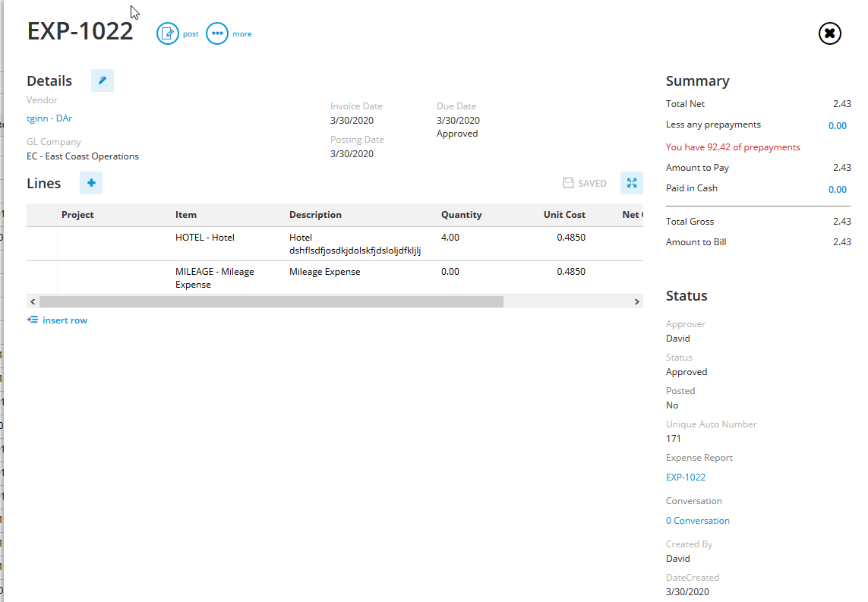868x602 pixels.
Task: Select MILEAGE - Mileage Expense item cell
Action: (x=228, y=278)
